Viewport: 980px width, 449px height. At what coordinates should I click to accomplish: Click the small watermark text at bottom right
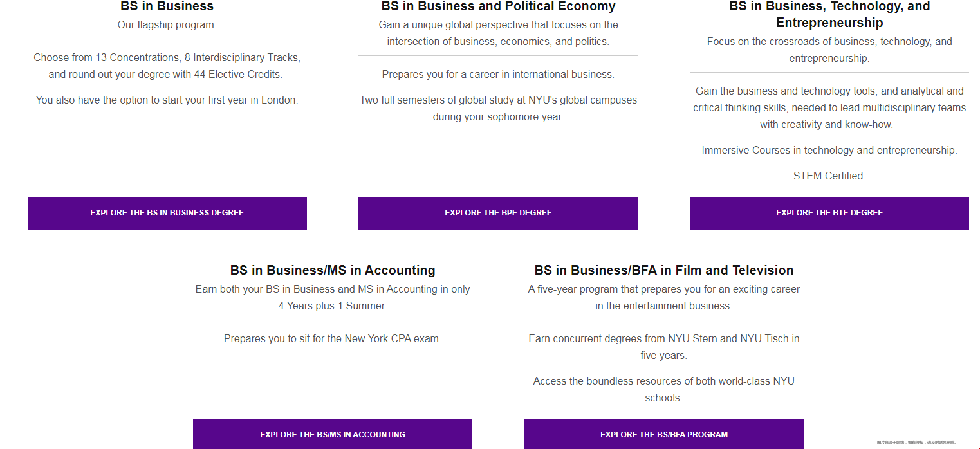(916, 443)
